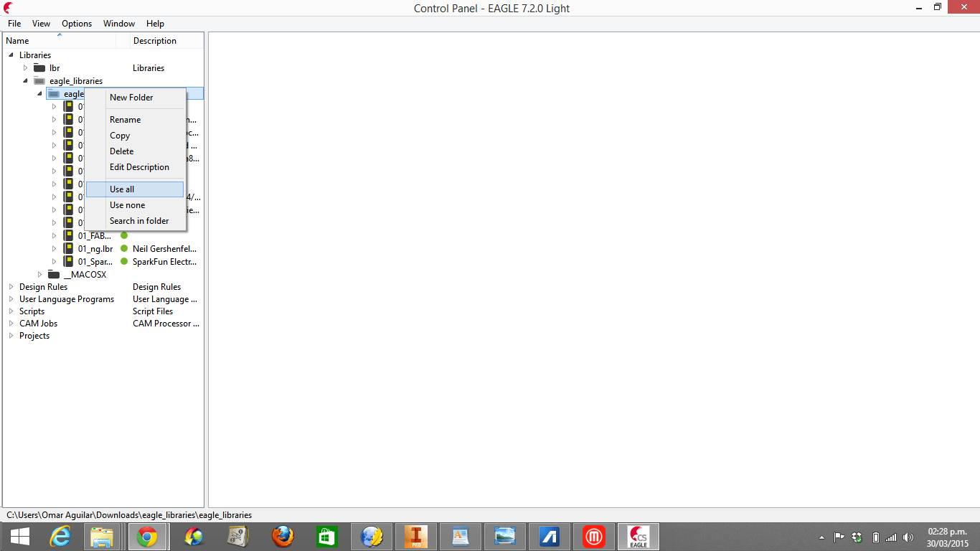Choose Delete in context menu
The height and width of the screenshot is (551, 980).
[x=135, y=151]
